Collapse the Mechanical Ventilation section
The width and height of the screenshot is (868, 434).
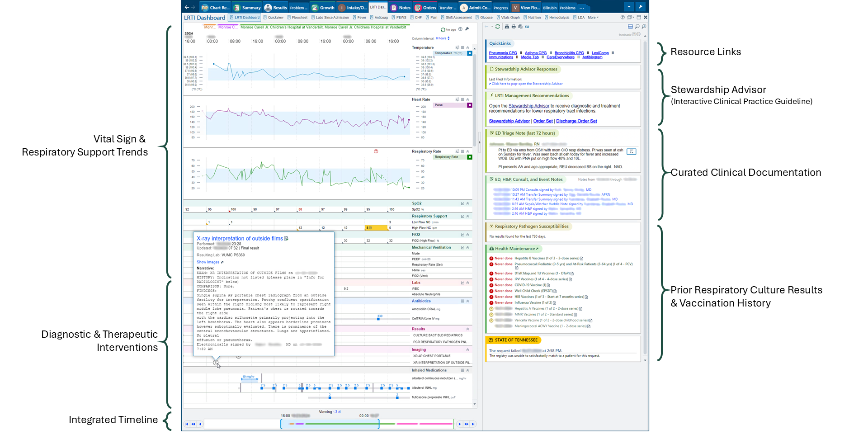(468, 248)
